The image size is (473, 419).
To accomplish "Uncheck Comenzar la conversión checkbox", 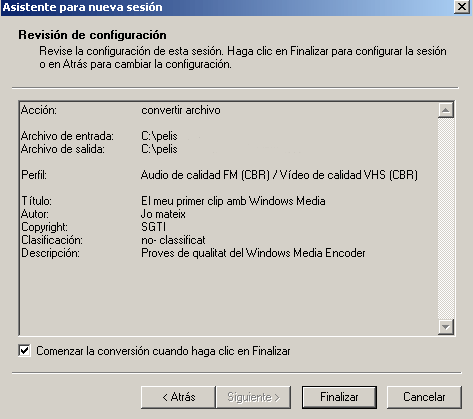I will point(24,351).
